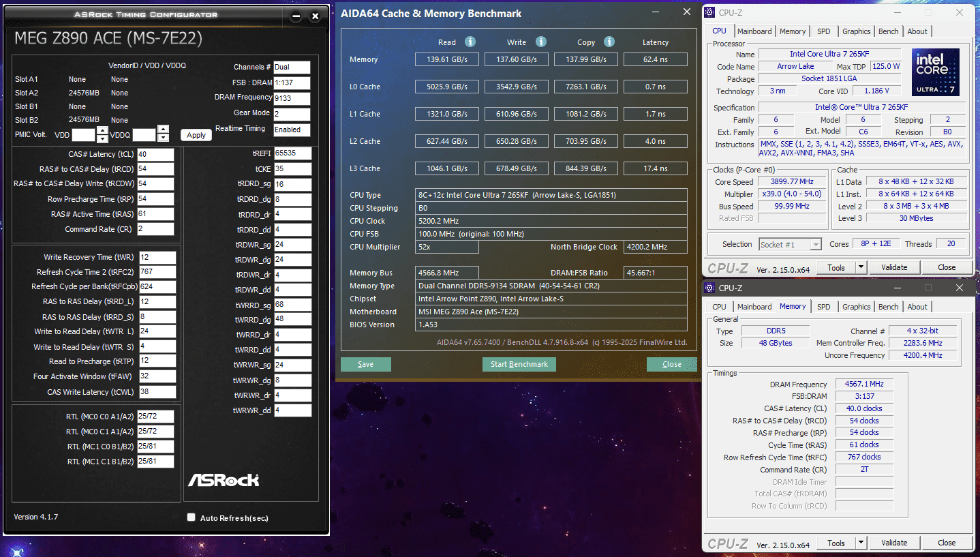980x557 pixels.
Task: Open Graphics tab in upper CPU-Z
Action: pos(857,31)
